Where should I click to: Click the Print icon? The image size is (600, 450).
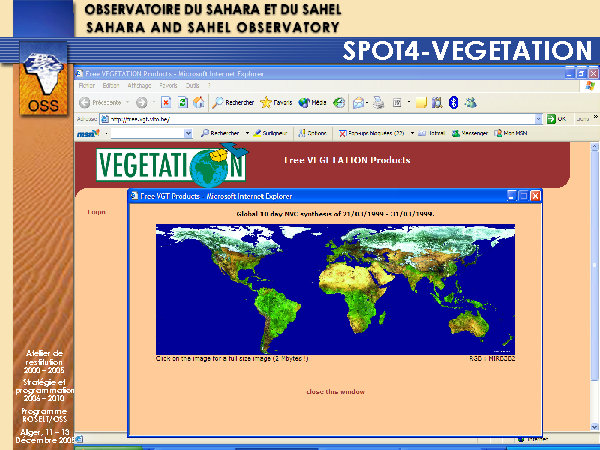378,103
